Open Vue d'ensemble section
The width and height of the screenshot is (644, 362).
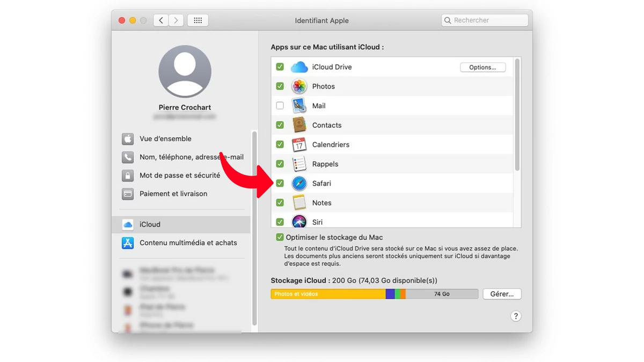point(165,139)
